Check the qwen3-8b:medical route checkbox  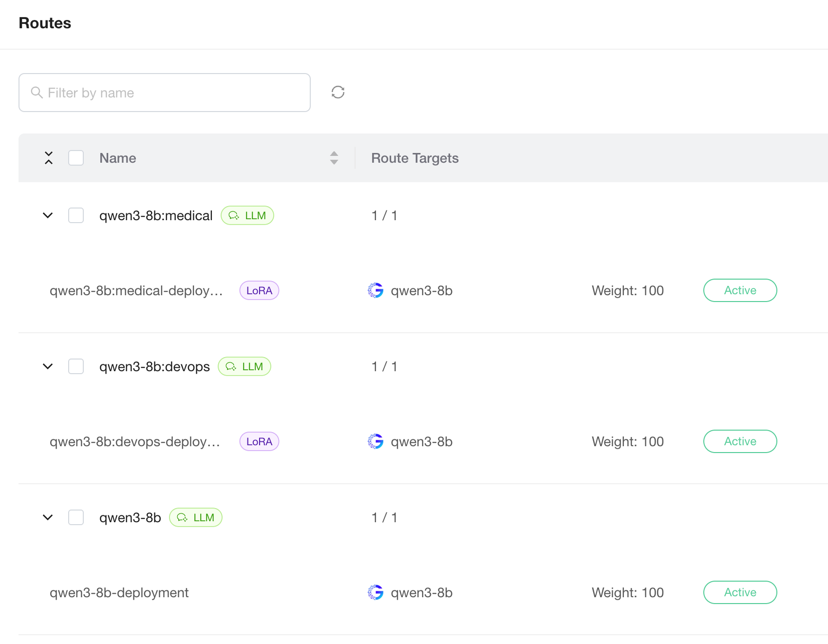coord(76,215)
